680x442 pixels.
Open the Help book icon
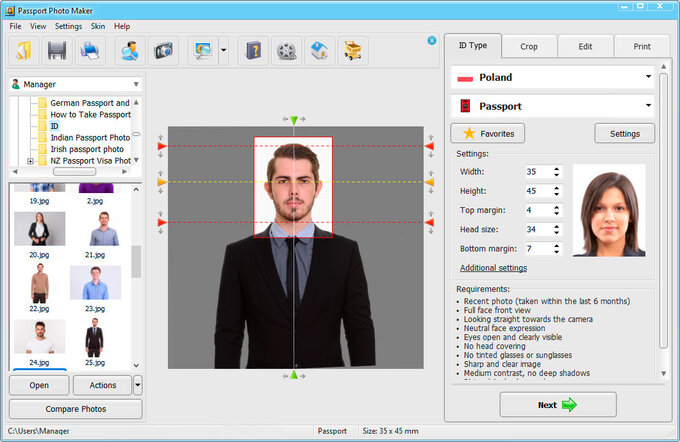pos(253,51)
